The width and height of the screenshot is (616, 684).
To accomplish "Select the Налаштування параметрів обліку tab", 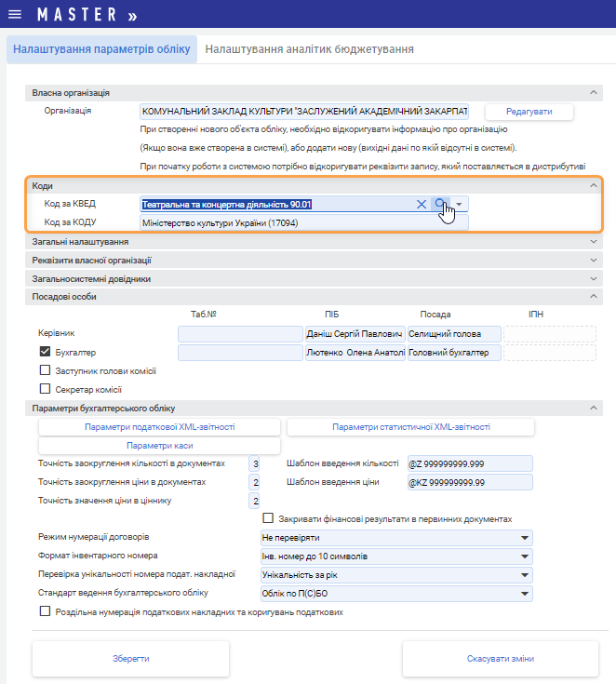I will click(101, 49).
